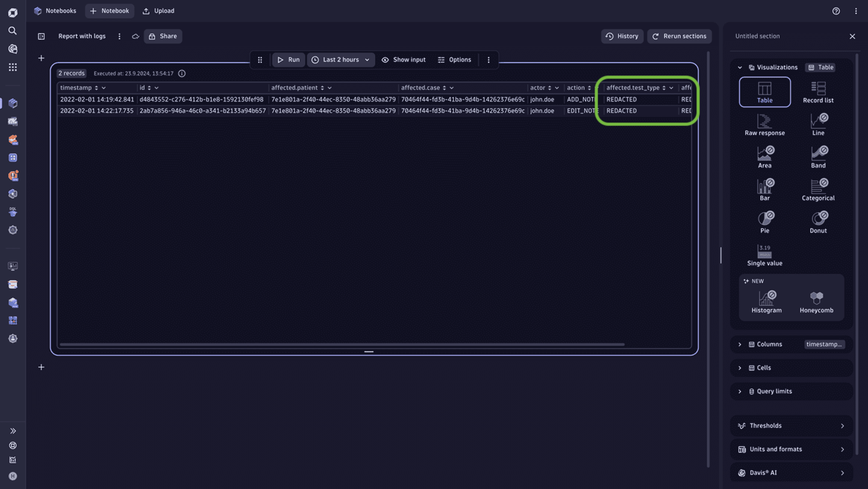868x489 pixels.
Task: Select the Pie chart visualization
Action: click(x=765, y=222)
